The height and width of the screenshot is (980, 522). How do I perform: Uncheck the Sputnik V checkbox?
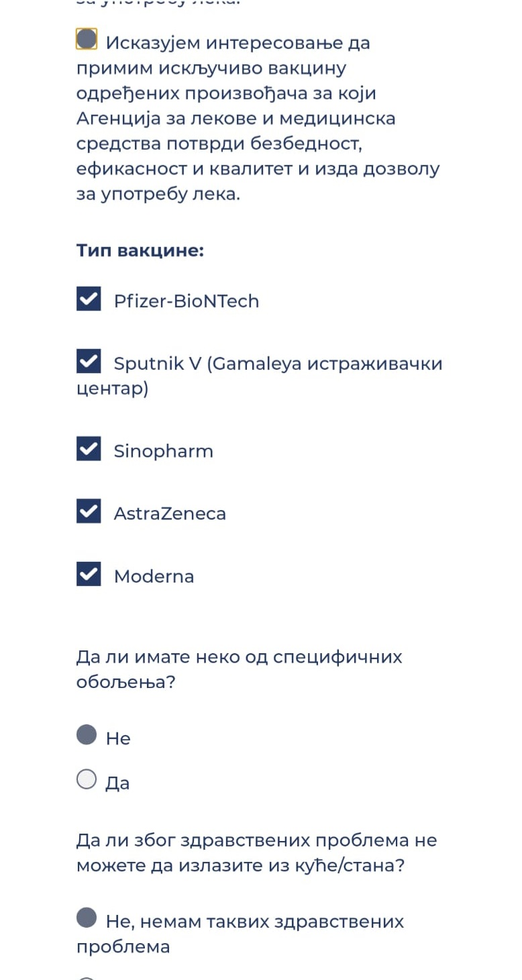click(x=89, y=361)
